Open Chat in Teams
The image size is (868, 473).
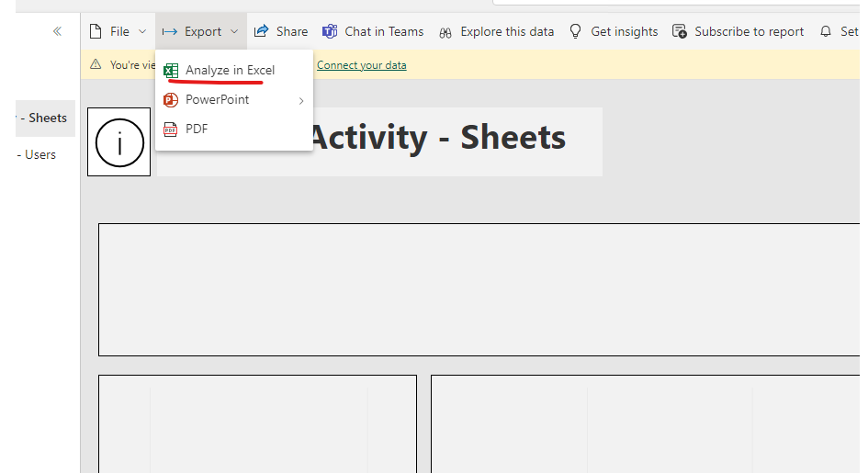point(373,31)
